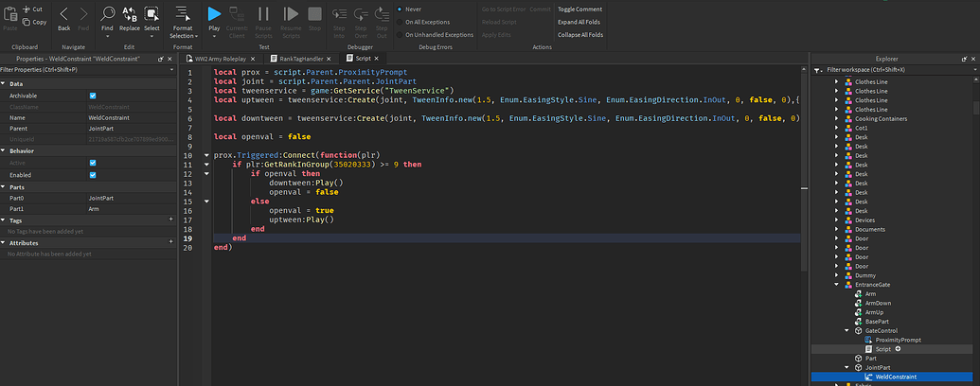Click the Stop test icon
The image size is (980, 386).
(315, 14)
